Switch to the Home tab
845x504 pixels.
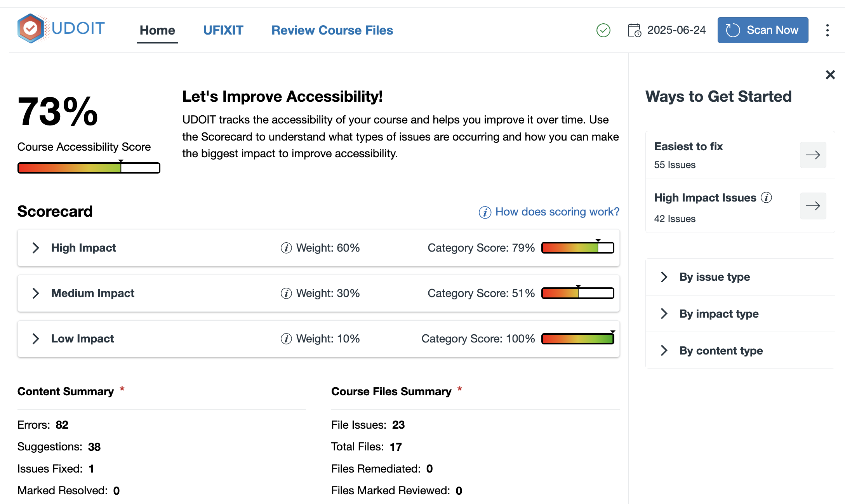coord(157,30)
